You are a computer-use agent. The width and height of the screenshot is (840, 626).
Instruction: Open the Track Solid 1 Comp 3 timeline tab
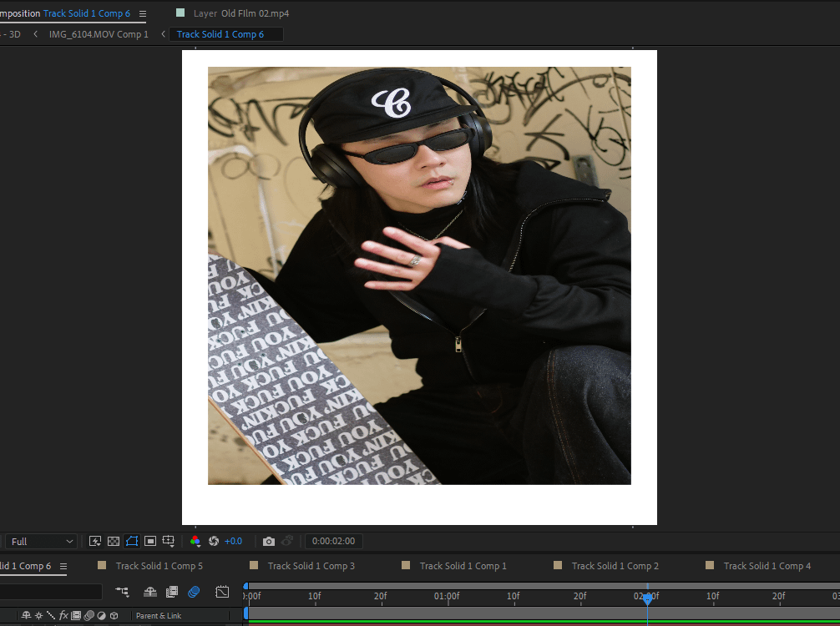click(x=311, y=566)
